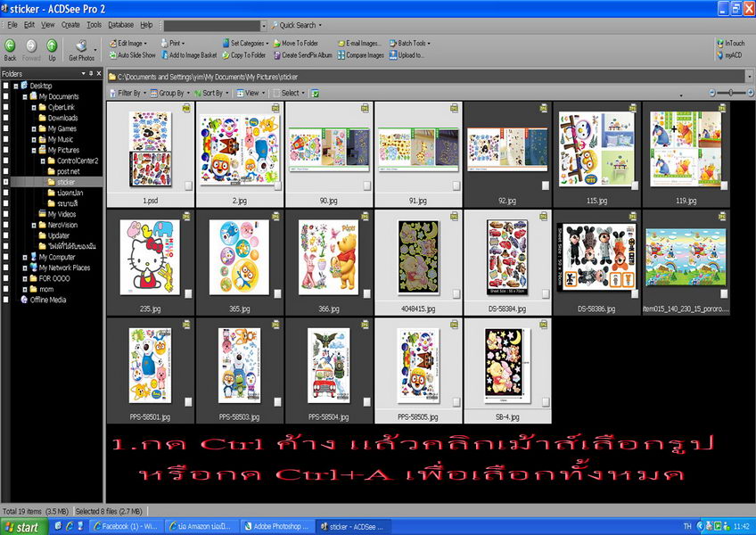The image size is (756, 535).
Task: Open Sort By dropdown
Action: tap(210, 93)
